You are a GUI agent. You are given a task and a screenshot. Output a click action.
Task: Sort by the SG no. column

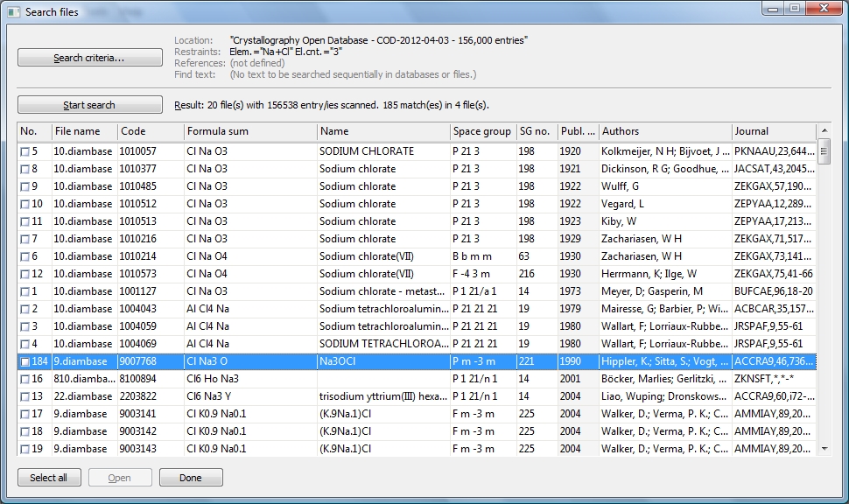535,131
